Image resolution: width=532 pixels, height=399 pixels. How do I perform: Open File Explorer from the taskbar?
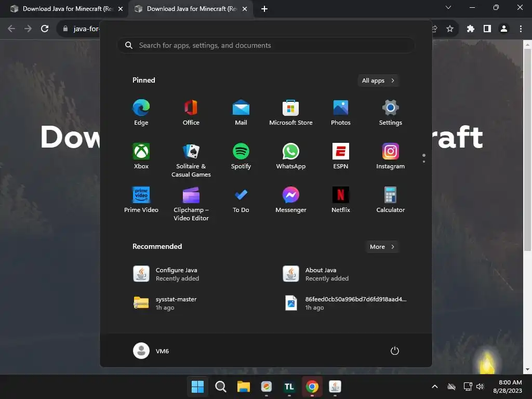coord(243,387)
